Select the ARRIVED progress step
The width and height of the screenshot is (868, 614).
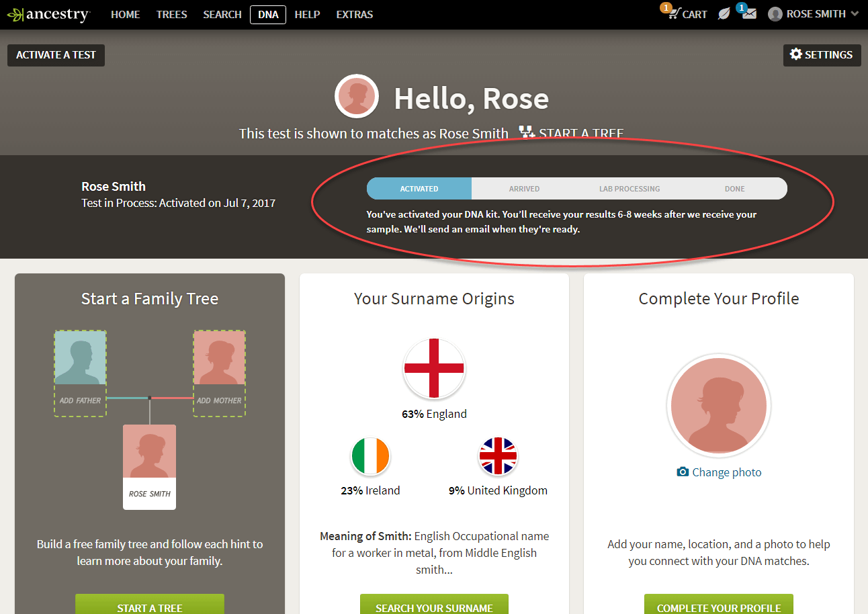click(x=524, y=189)
